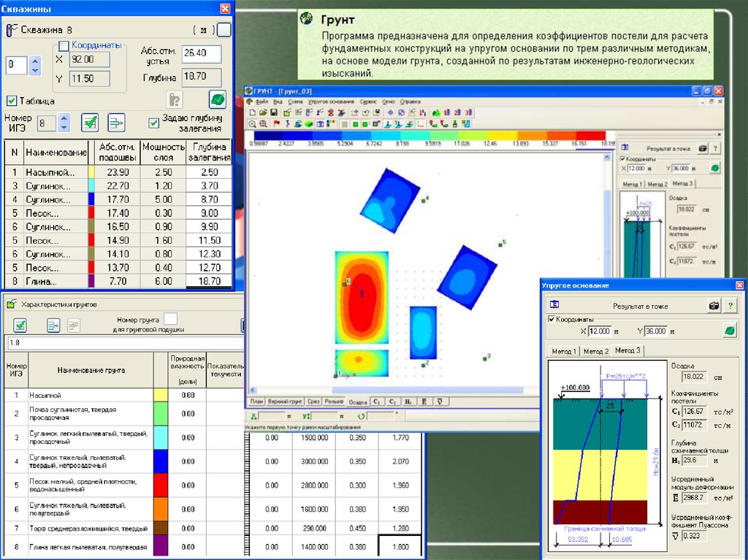The width and height of the screenshot is (748, 560).
Task: Click the save diskette icon in ГРУНТ toolbar
Action: tap(274, 113)
